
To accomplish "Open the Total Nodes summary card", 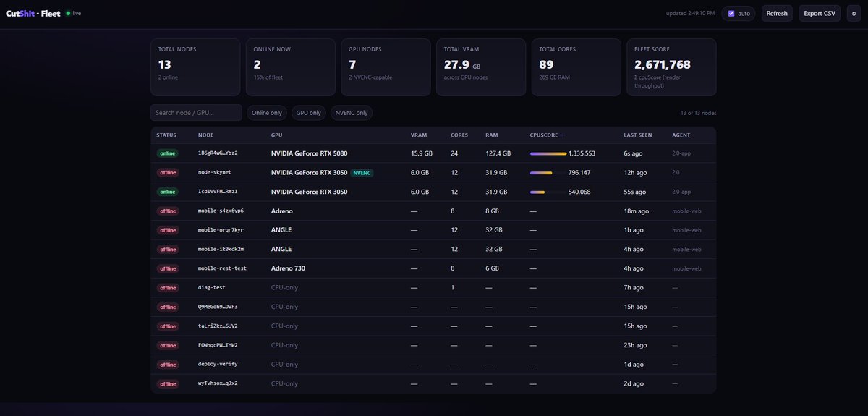I will coord(195,67).
